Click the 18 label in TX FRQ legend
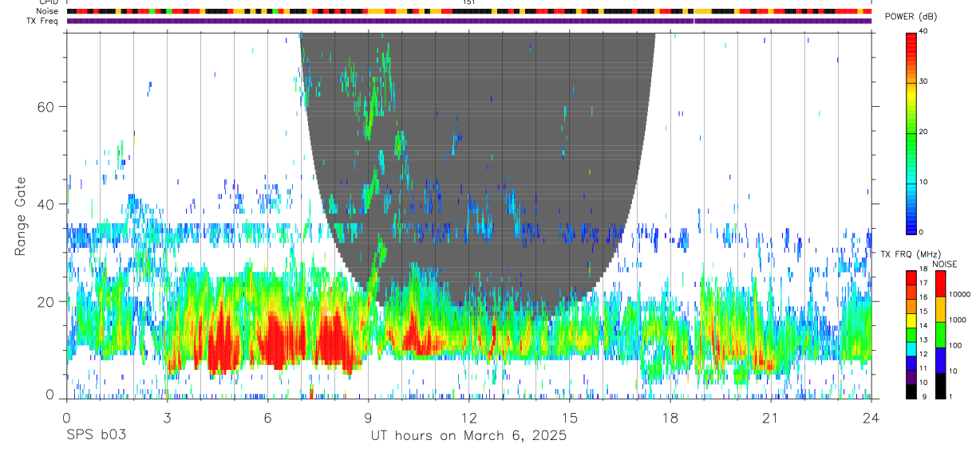 click(923, 270)
